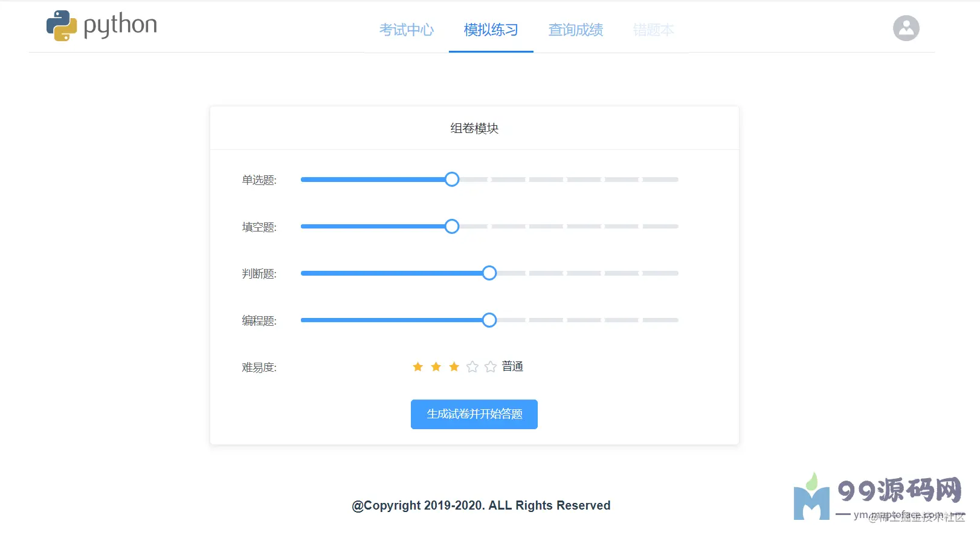This screenshot has width=980, height=538.
Task: Click the 单选题 slider handle
Action: pos(452,180)
